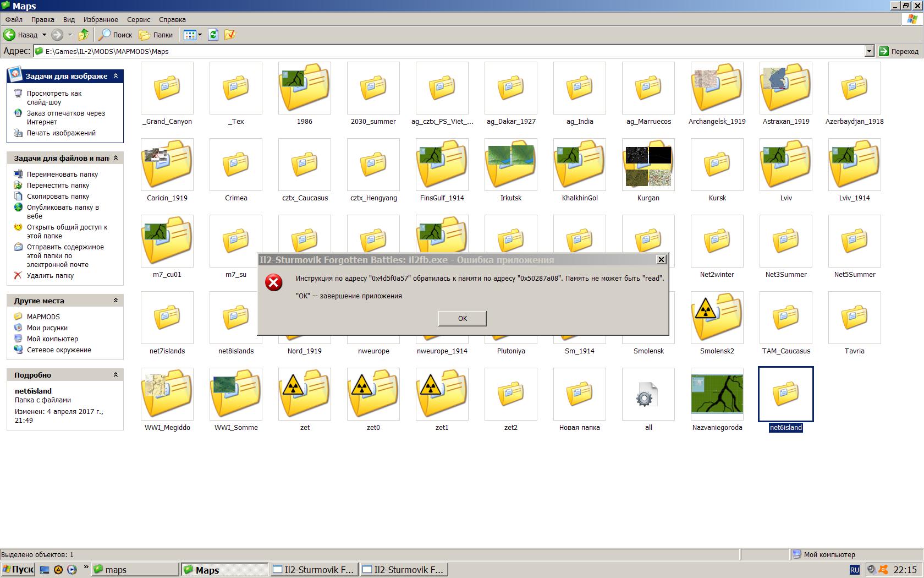Close the Il2-Sturmovik error dialog

tap(662, 259)
